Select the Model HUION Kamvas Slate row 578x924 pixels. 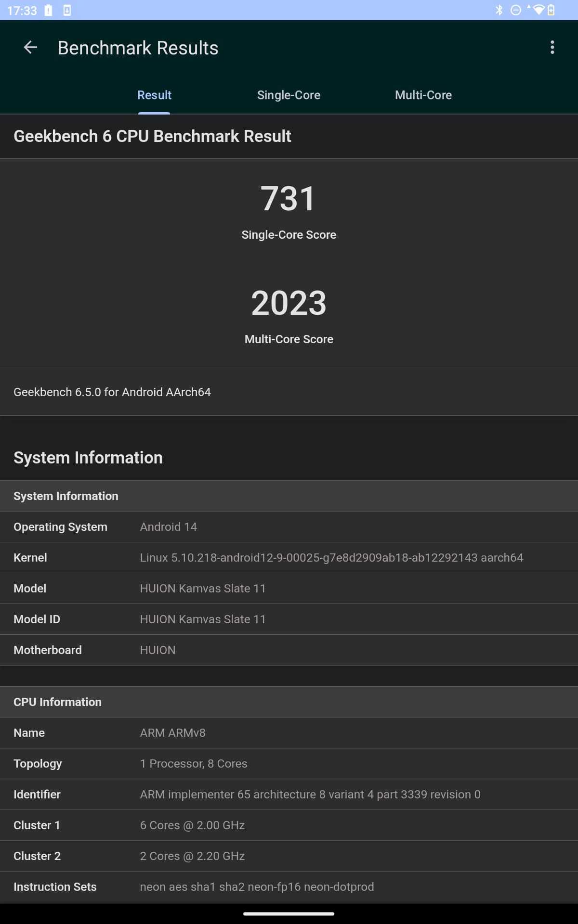pos(289,588)
